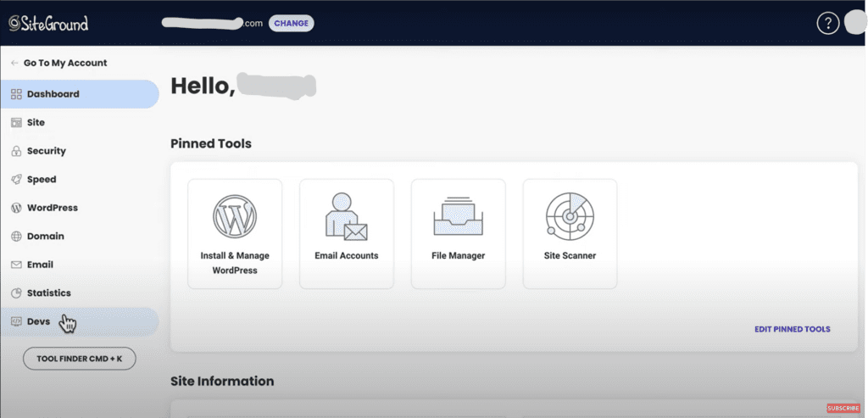
Task: Click the Statistics pie chart icon
Action: tap(16, 293)
